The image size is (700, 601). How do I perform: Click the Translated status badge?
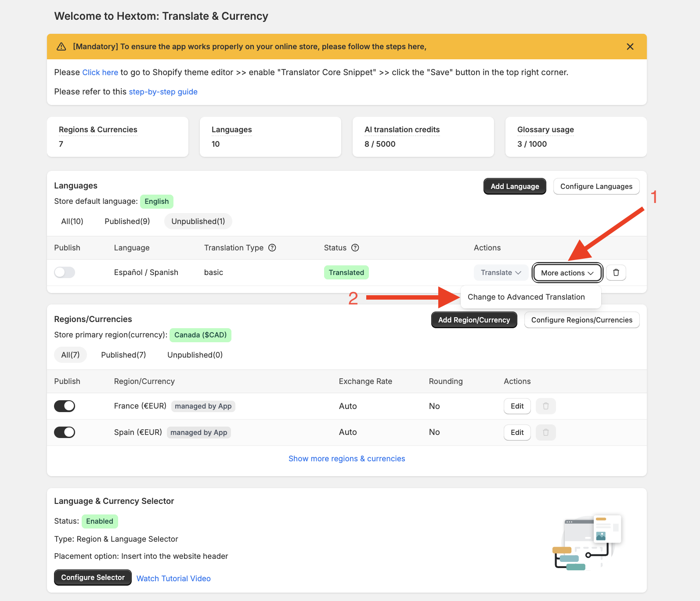pyautogui.click(x=346, y=272)
